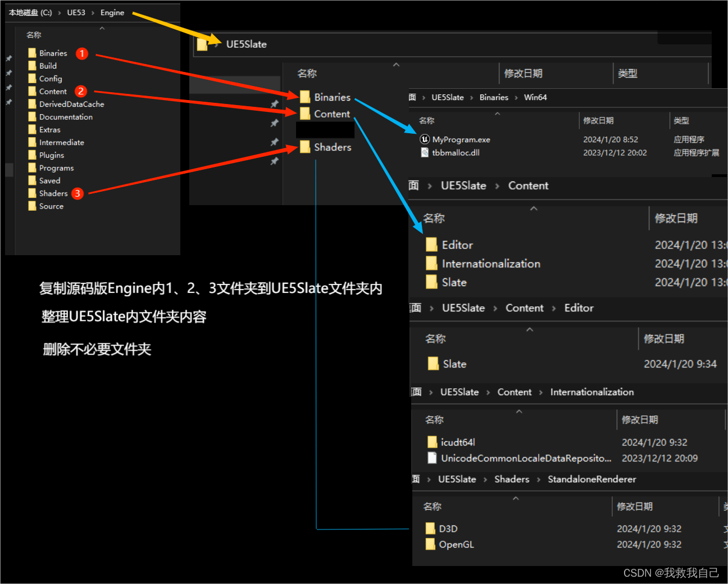
Task: Sort by 修改日期 in Win64 window
Action: click(598, 120)
